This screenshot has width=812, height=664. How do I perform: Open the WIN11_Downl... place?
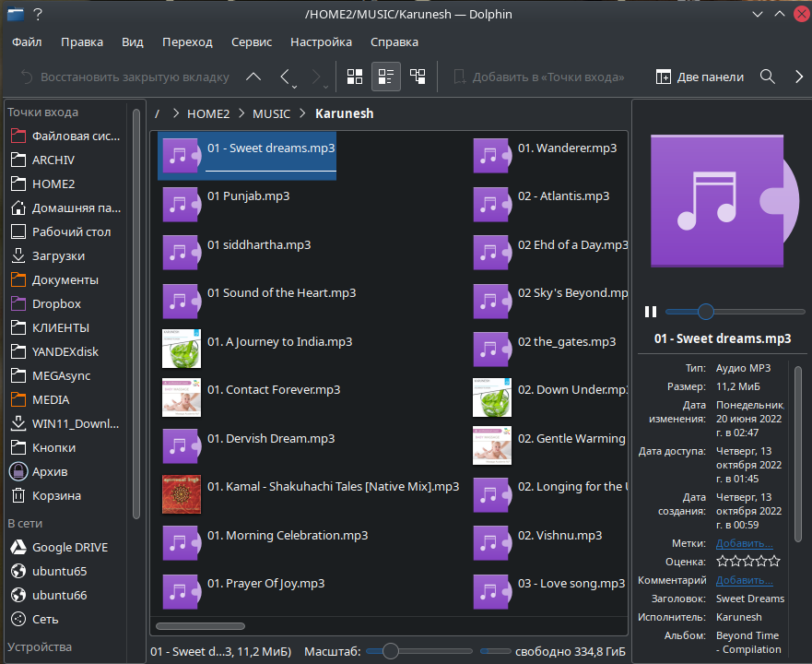click(65, 424)
